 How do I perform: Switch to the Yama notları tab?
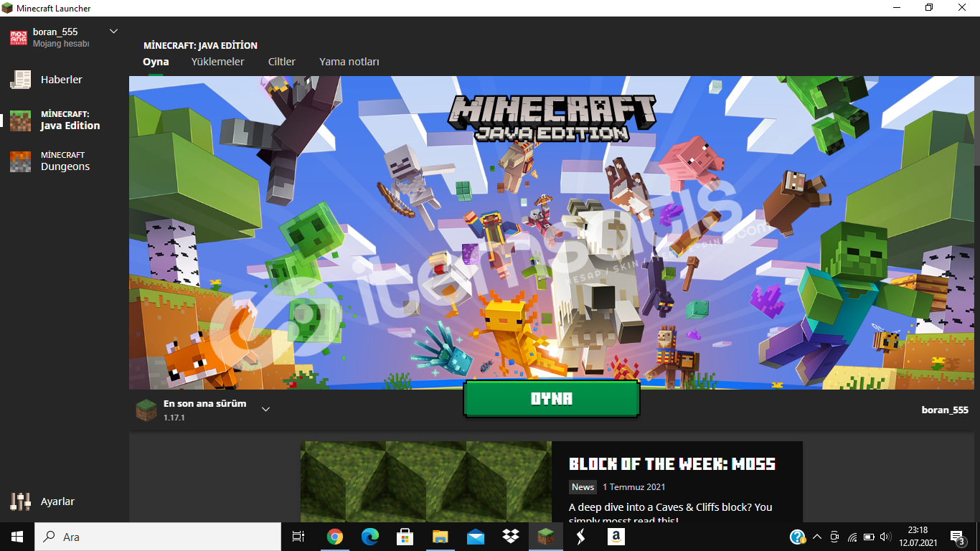(x=349, y=62)
